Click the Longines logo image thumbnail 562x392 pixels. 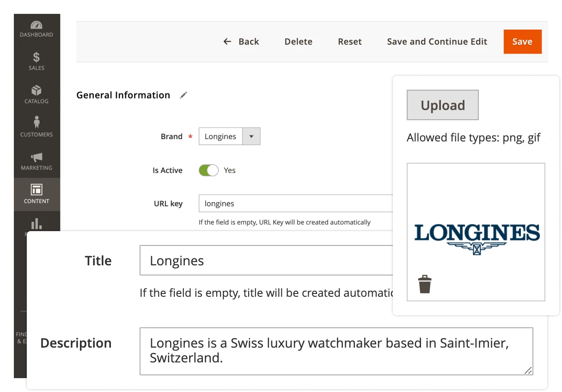pyautogui.click(x=476, y=238)
